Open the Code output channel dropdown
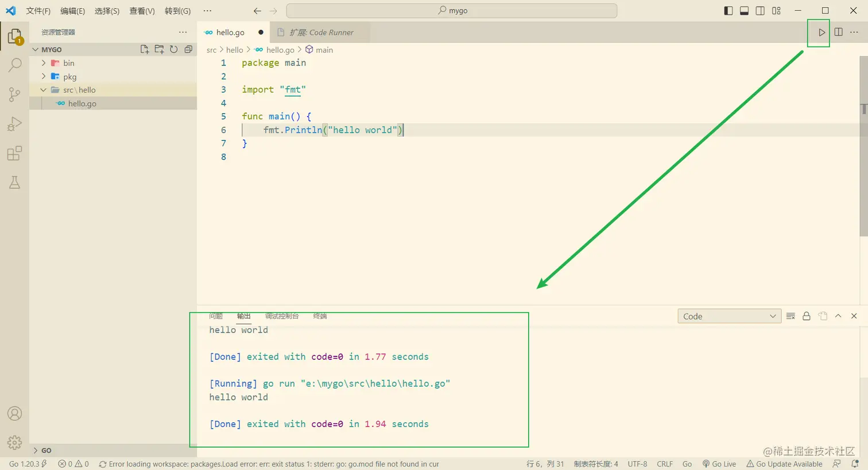The height and width of the screenshot is (470, 868). click(x=729, y=316)
